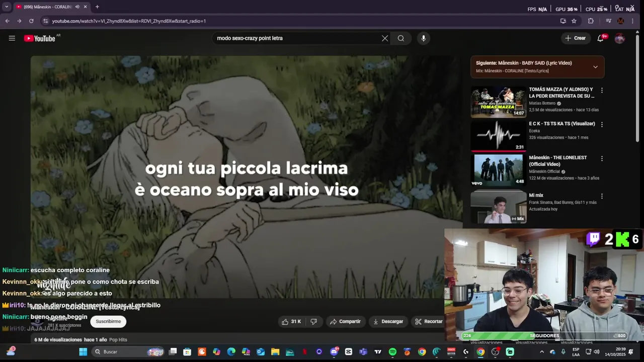The width and height of the screenshot is (644, 362).
Task: Go to the YouTube home logo
Action: coord(39,38)
